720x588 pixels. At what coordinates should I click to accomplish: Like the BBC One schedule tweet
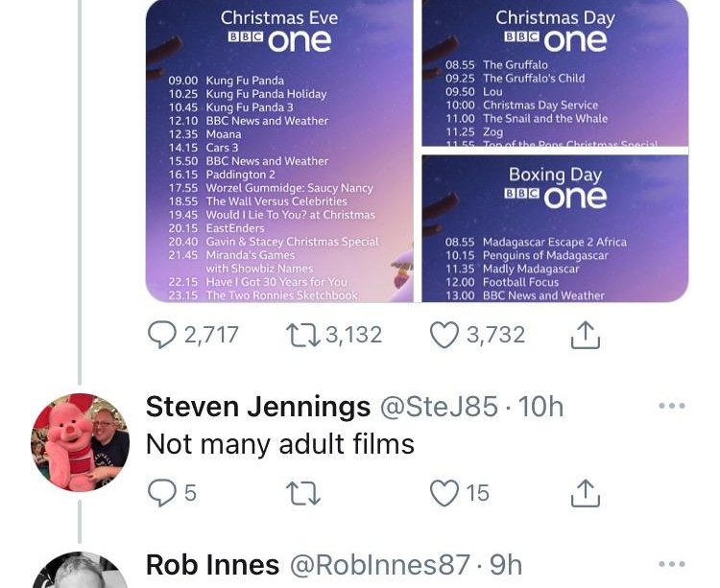point(444,335)
